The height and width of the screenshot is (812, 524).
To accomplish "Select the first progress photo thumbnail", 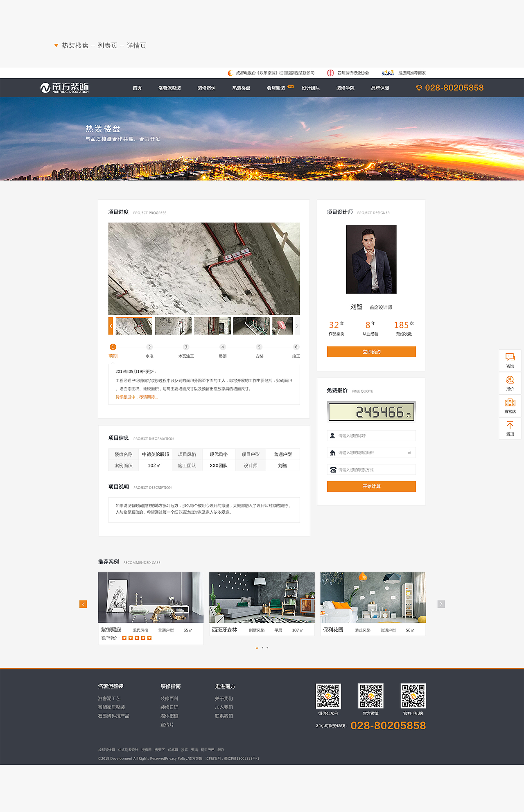I will (134, 326).
